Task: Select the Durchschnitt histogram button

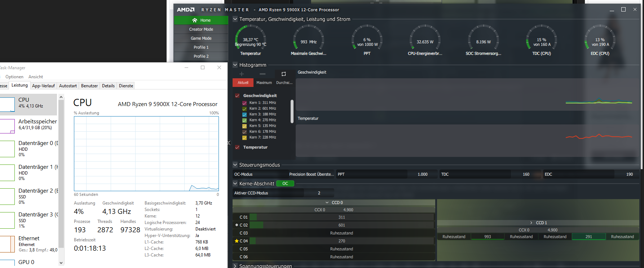Action: point(284,83)
